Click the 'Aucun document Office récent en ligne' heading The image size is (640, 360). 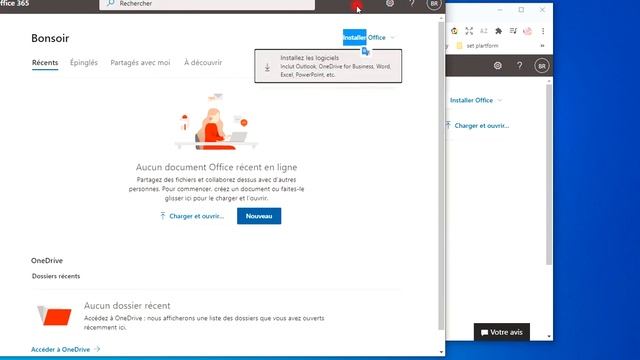coord(216,167)
